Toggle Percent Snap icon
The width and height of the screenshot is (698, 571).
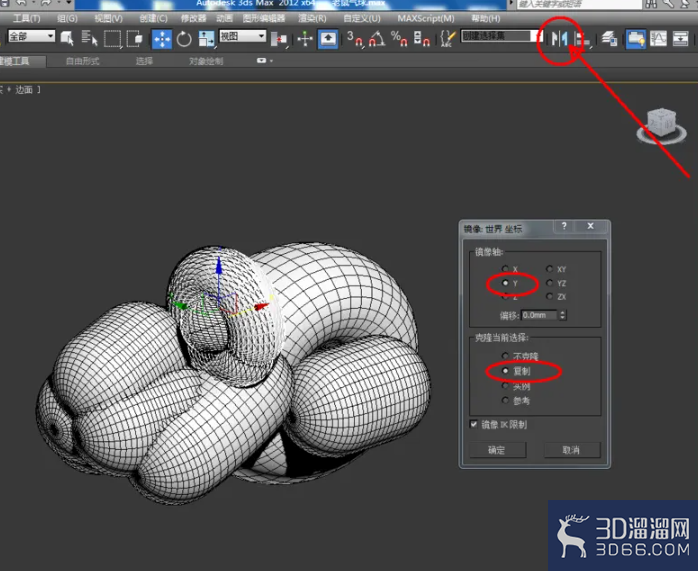[399, 39]
